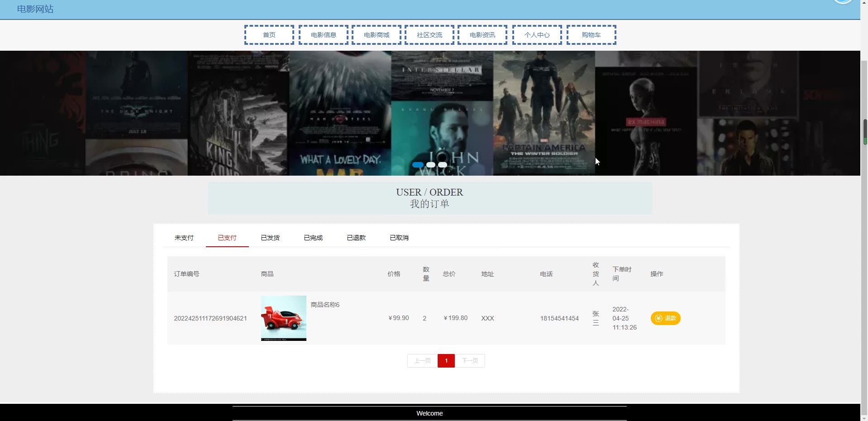View the 已取消 orders tab

tap(399, 238)
